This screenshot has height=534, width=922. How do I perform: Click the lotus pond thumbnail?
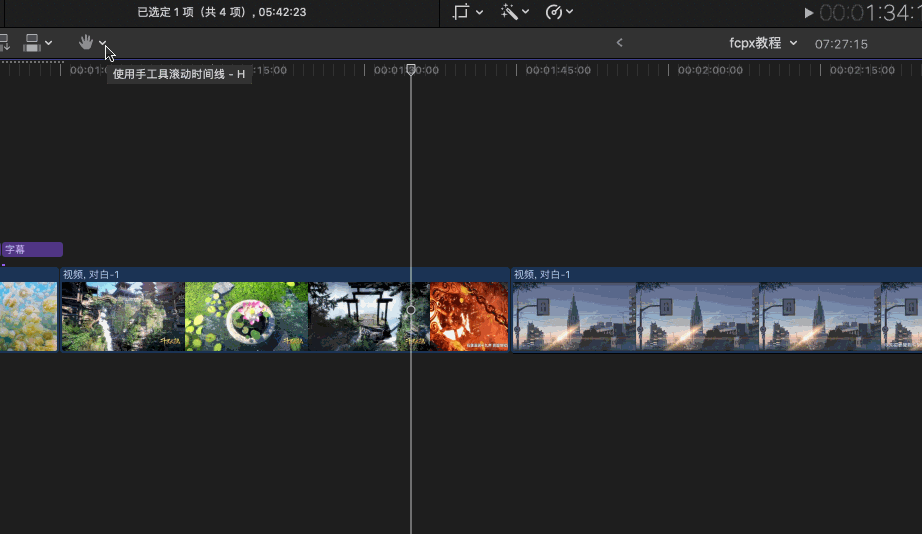[246, 316]
